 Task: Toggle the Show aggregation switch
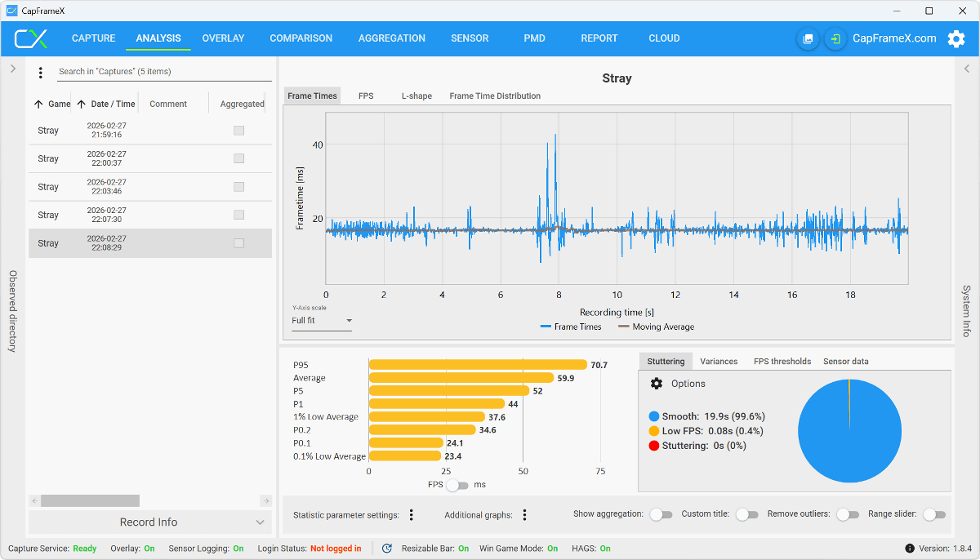pos(661,515)
